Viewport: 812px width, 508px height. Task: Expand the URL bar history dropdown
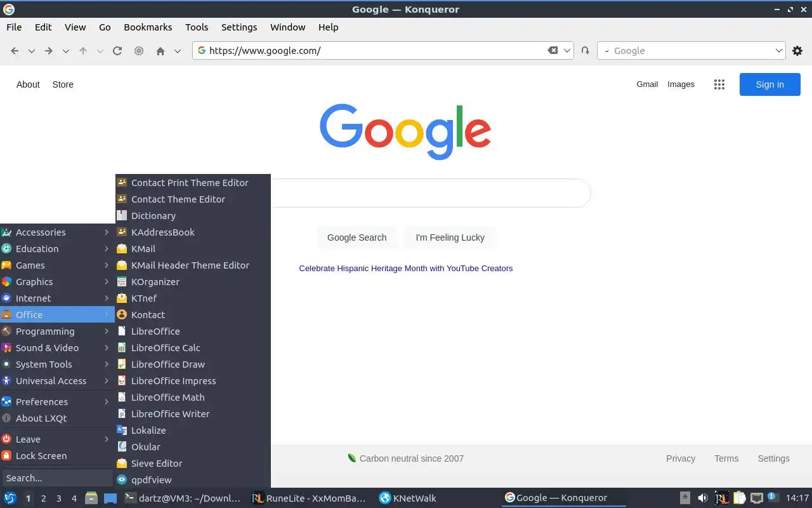tap(568, 51)
